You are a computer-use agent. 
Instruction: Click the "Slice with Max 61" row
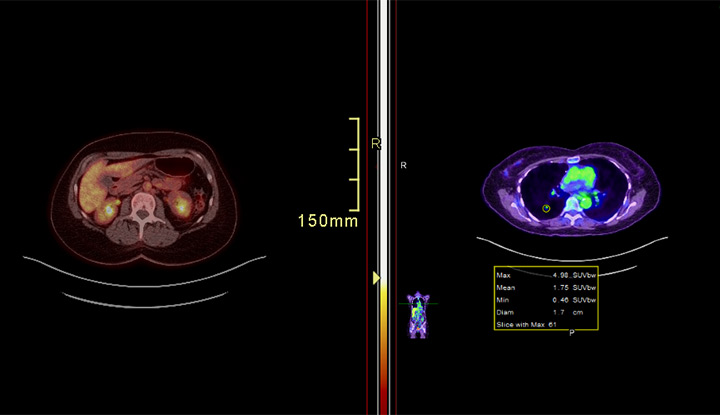tap(526, 325)
